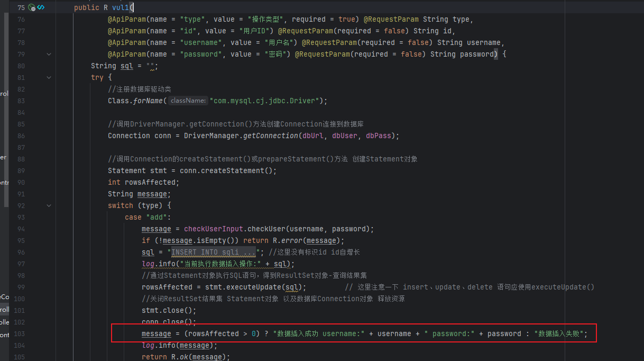The width and height of the screenshot is (644, 361).
Task: Collapse the switch block at line 92
Action: coord(49,205)
